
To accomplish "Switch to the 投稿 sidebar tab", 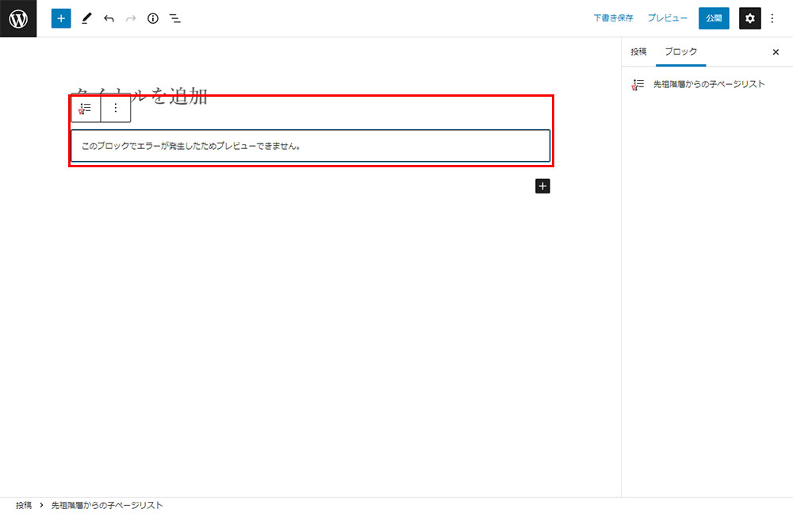I will pos(638,52).
